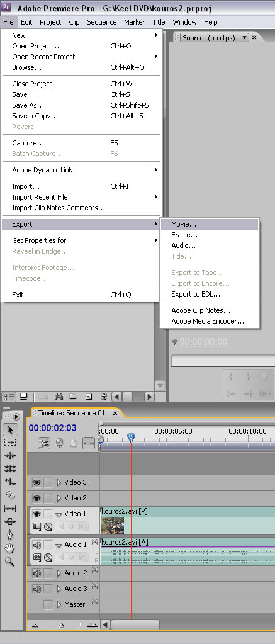Click Project panel scroll right arrow
Image resolution: width=275 pixels, height=644 pixels.
click(x=149, y=397)
